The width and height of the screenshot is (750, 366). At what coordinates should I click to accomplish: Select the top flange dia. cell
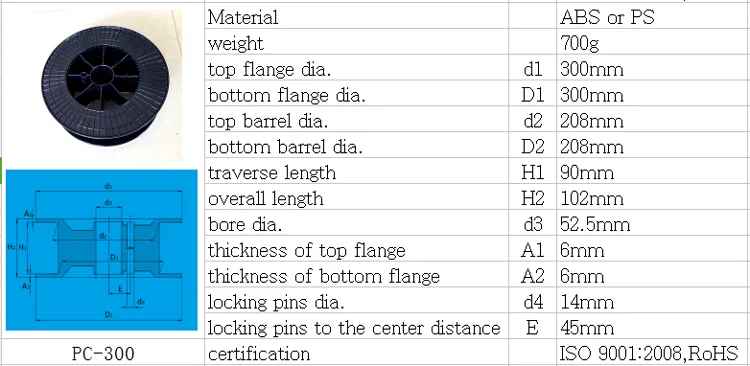[357, 69]
